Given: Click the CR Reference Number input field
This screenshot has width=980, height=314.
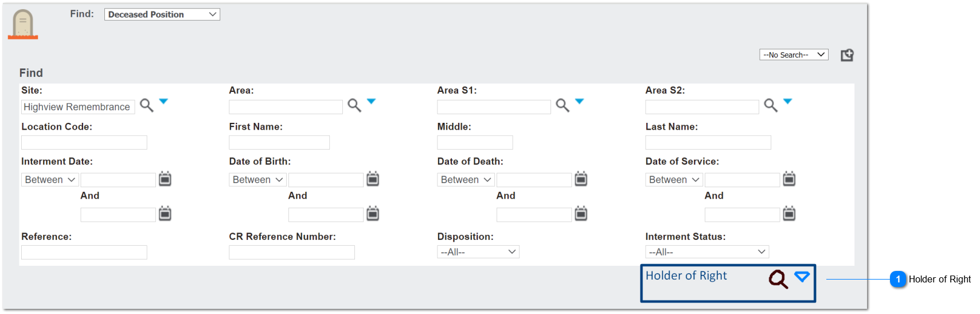Looking at the screenshot, I should tap(292, 253).
